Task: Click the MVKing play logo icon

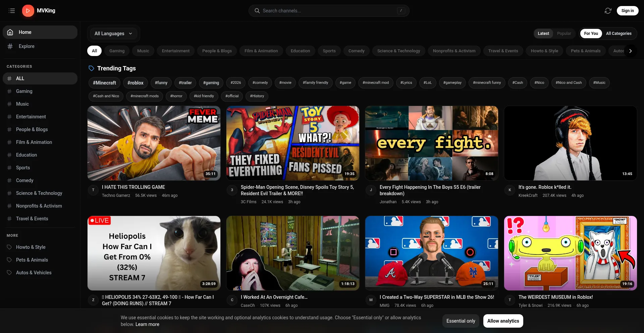Action: (28, 11)
